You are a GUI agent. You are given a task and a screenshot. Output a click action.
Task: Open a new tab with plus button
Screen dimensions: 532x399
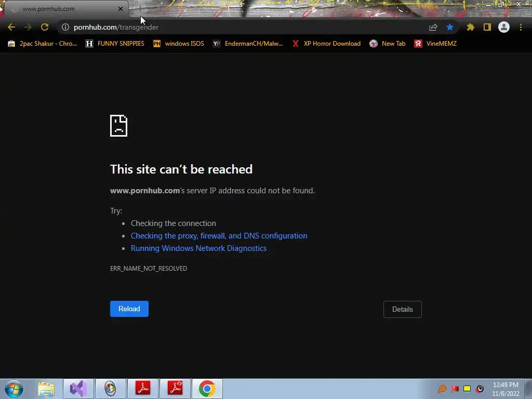coord(140,9)
